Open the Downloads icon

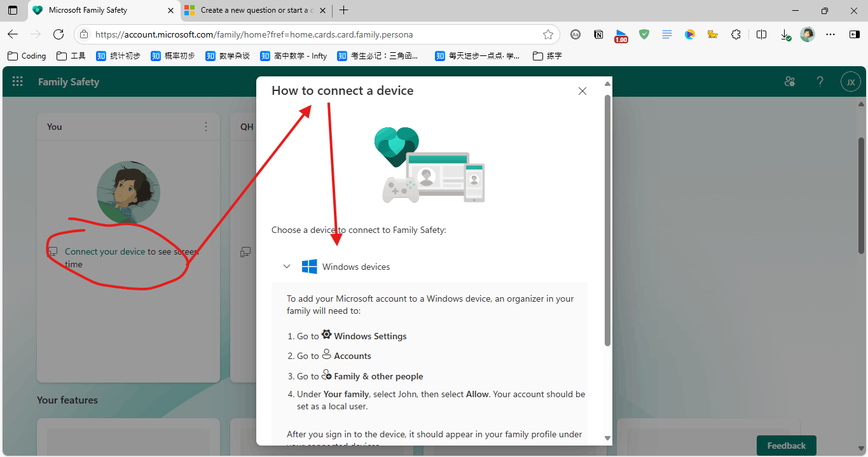(x=785, y=34)
